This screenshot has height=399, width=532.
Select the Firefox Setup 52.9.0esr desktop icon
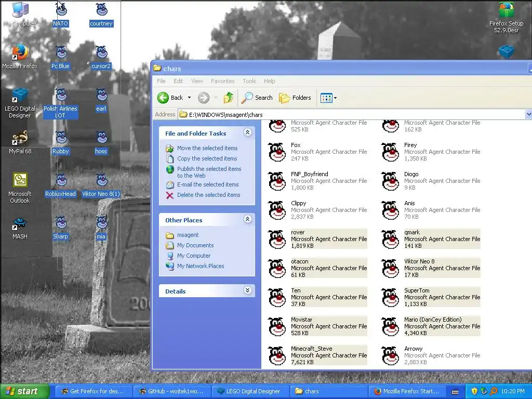point(506,10)
